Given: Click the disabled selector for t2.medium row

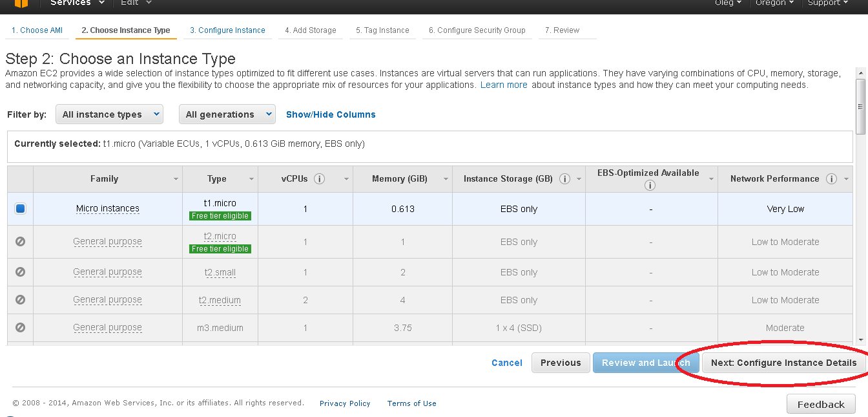Looking at the screenshot, I should click(x=20, y=300).
